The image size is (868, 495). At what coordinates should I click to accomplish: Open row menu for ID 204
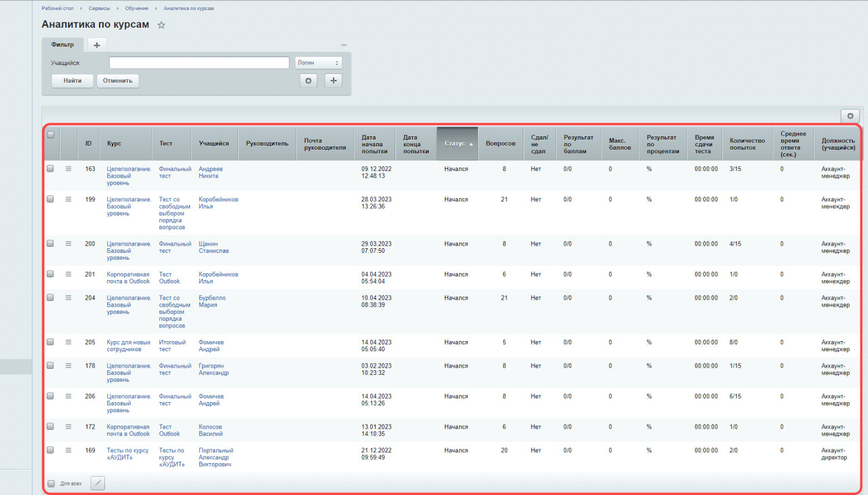(68, 298)
